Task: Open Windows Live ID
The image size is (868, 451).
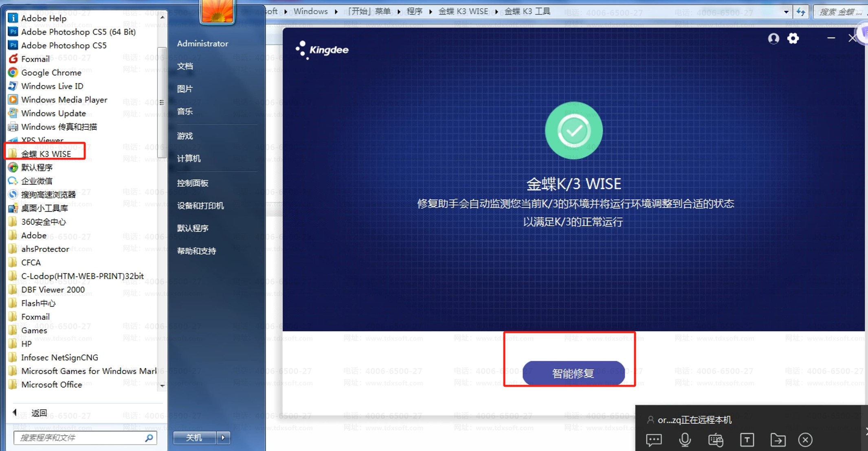Action: (x=52, y=86)
